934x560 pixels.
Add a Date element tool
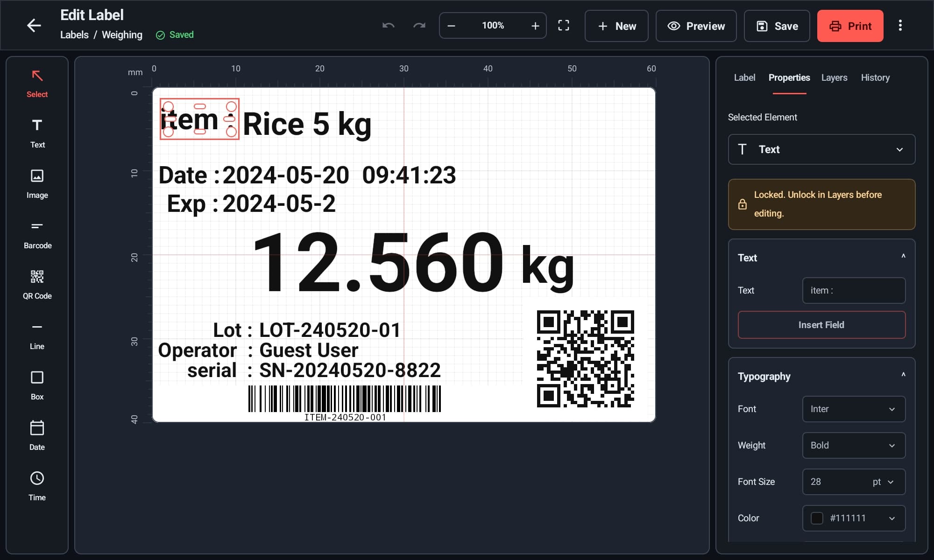(37, 436)
